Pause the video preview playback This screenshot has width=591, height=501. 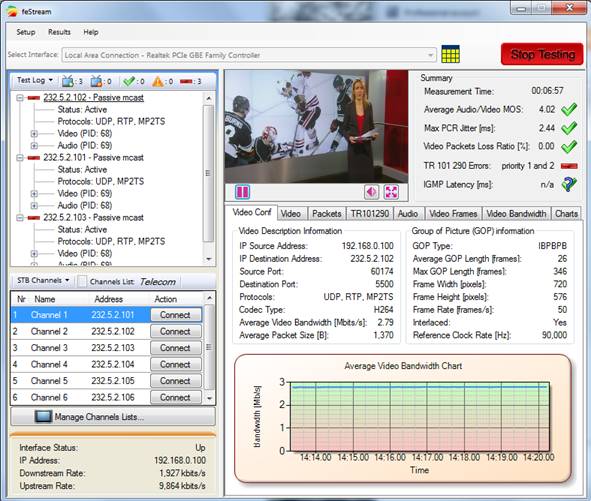point(242,192)
